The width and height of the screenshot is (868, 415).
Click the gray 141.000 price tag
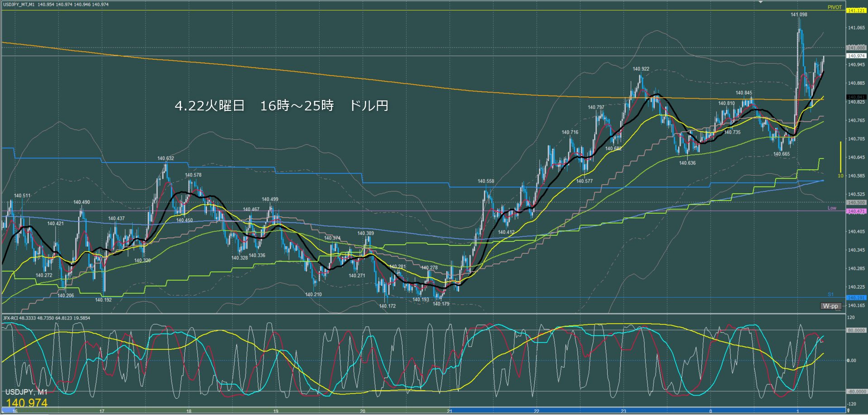[x=856, y=48]
